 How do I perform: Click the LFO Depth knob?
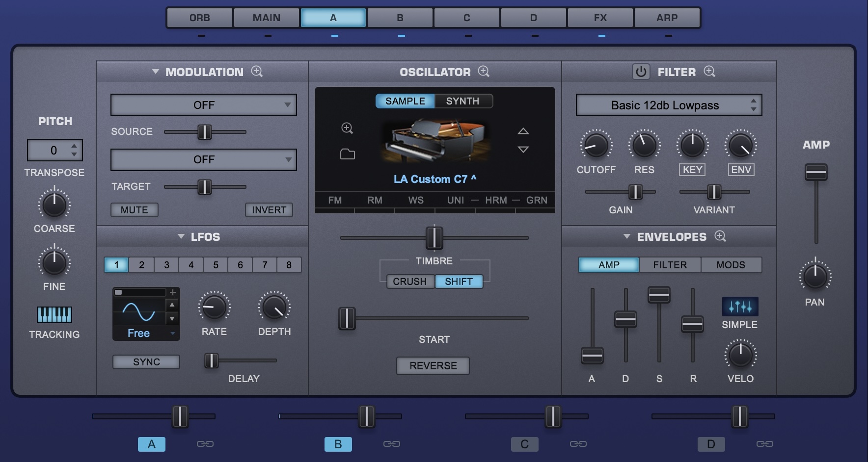[x=274, y=307]
